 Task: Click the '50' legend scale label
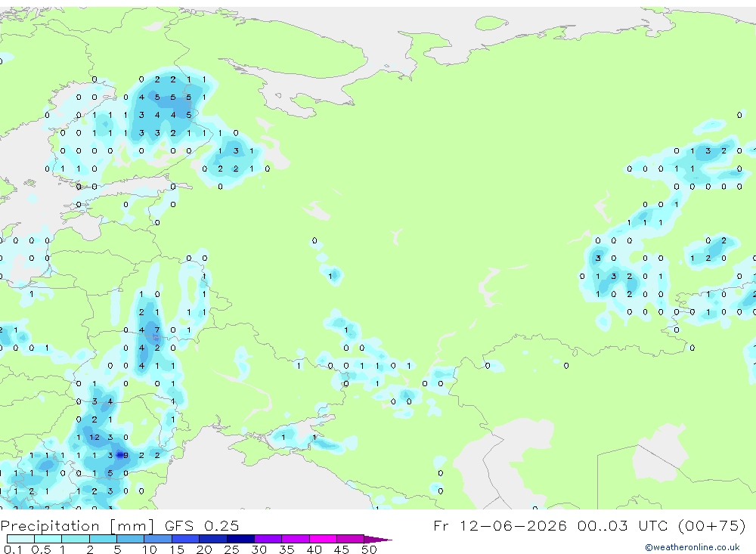(369, 549)
